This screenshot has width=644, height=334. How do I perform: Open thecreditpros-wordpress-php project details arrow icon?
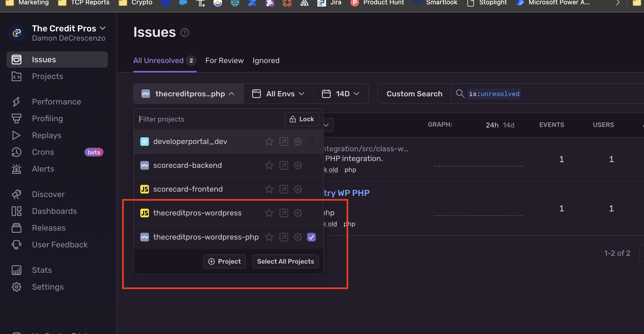284,237
